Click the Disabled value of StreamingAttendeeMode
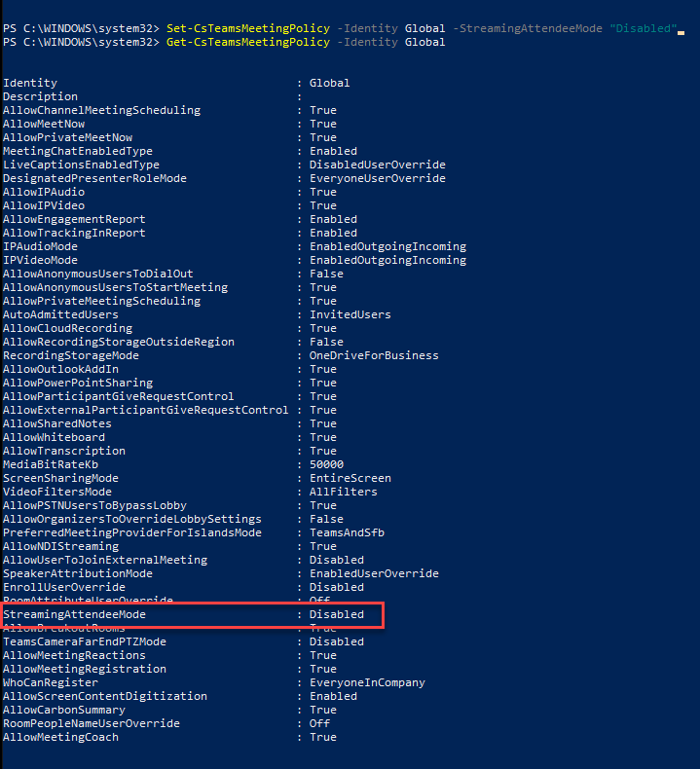This screenshot has width=700, height=769. click(x=336, y=614)
